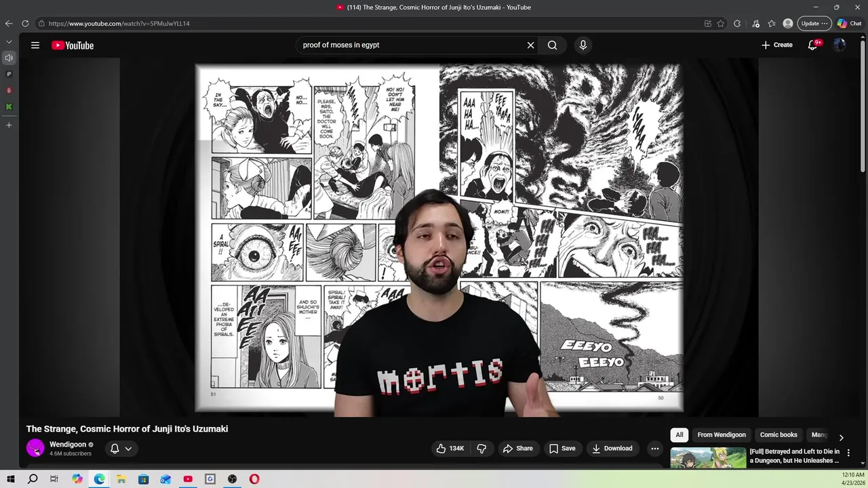Viewport: 868px width, 488px height.
Task: Open Task View on the taskbar
Action: [x=54, y=479]
